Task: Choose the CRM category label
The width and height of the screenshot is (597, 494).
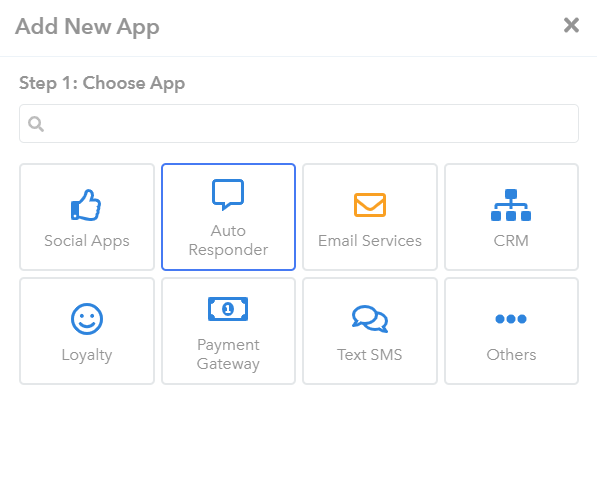Action: (511, 241)
